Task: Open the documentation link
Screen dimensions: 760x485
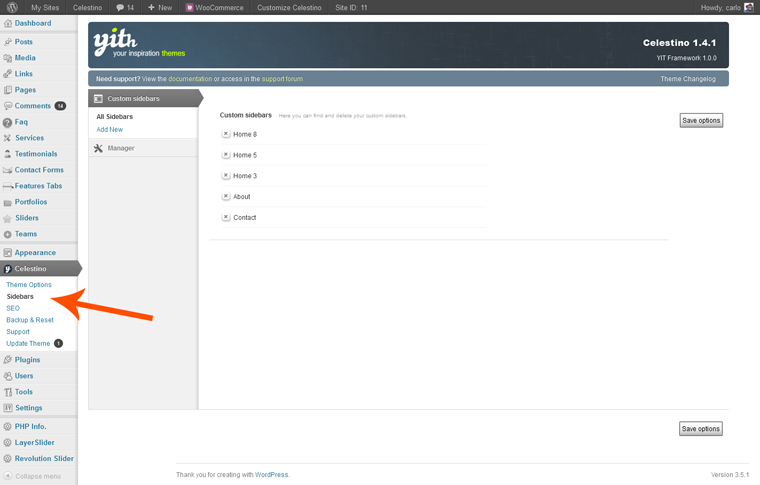Action: click(190, 79)
